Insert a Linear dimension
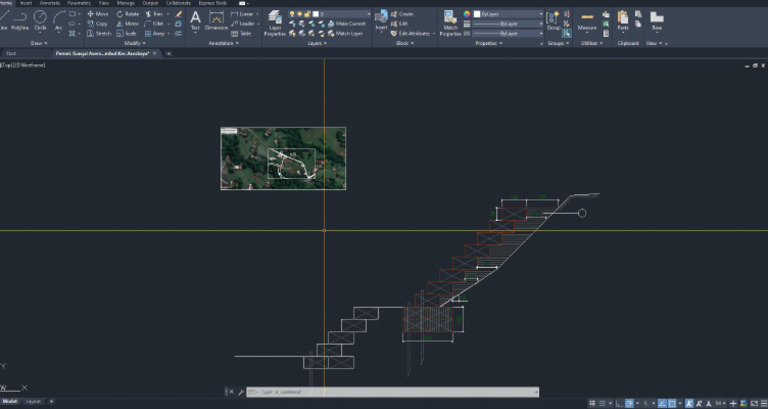The height and width of the screenshot is (409, 768). (x=242, y=14)
